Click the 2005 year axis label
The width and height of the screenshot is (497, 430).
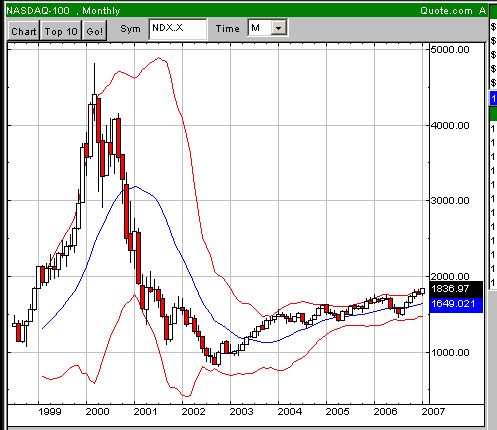tap(337, 412)
